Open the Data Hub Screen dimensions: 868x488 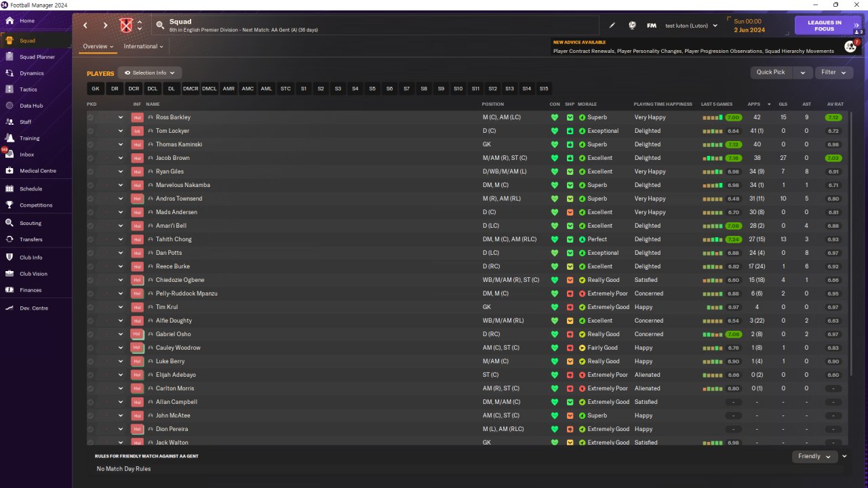coord(31,106)
